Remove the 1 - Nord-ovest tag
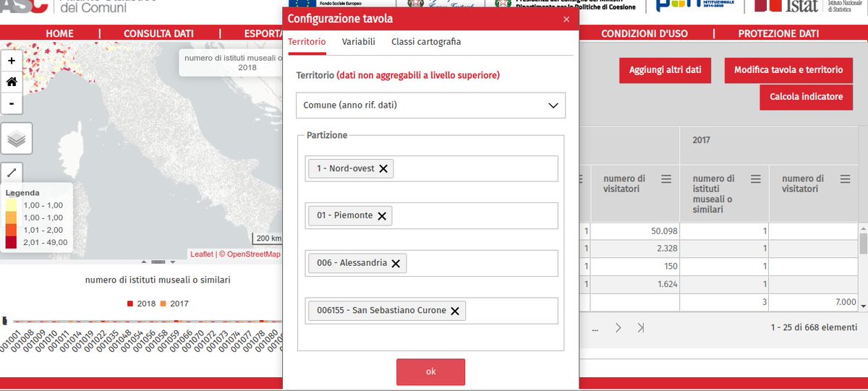Image resolution: width=868 pixels, height=391 pixels. coord(383,168)
